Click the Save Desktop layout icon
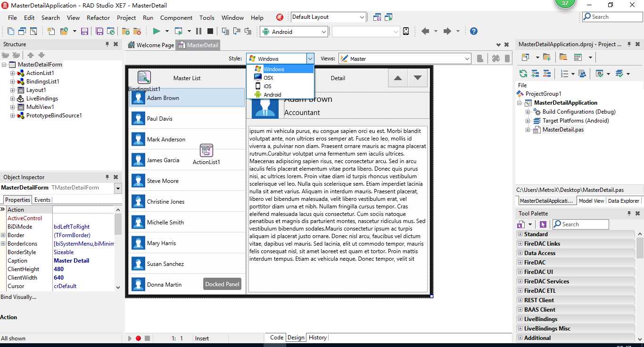 coord(377,17)
